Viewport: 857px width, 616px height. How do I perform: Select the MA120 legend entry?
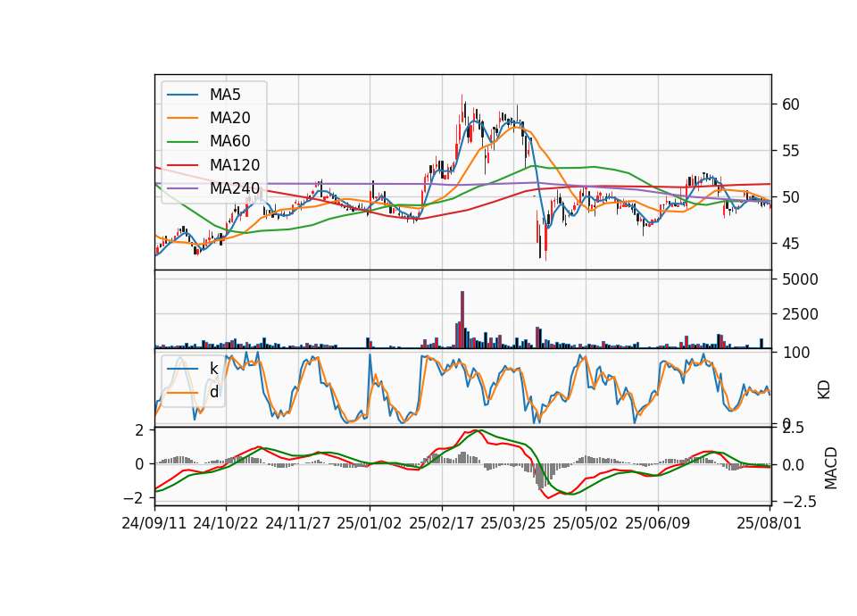click(235, 165)
